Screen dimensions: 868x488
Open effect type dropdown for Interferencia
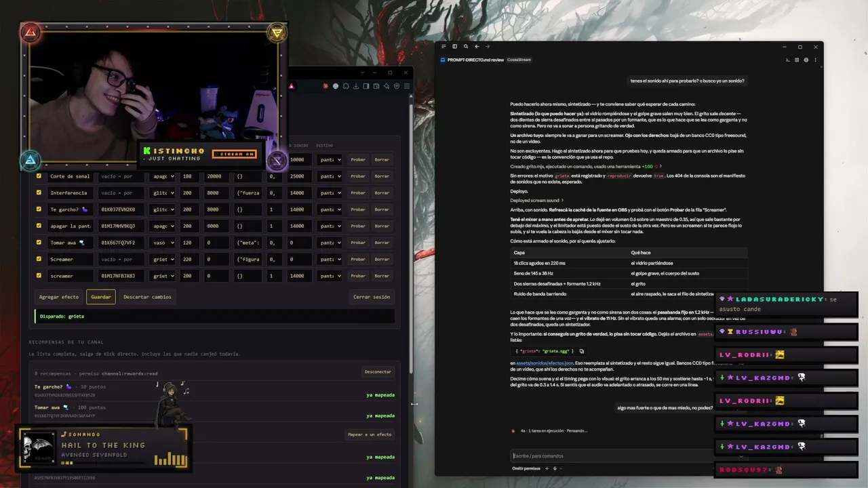(163, 193)
